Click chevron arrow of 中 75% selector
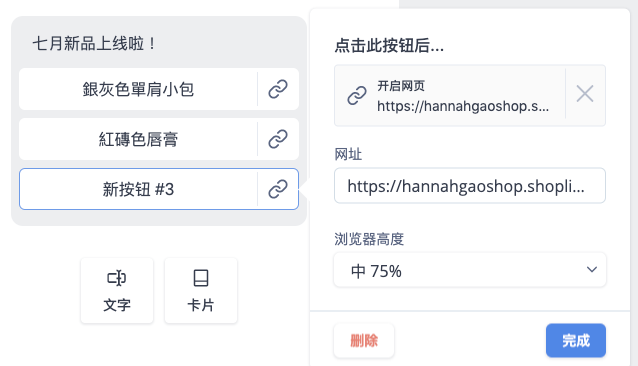The width and height of the screenshot is (638, 366). (x=592, y=269)
